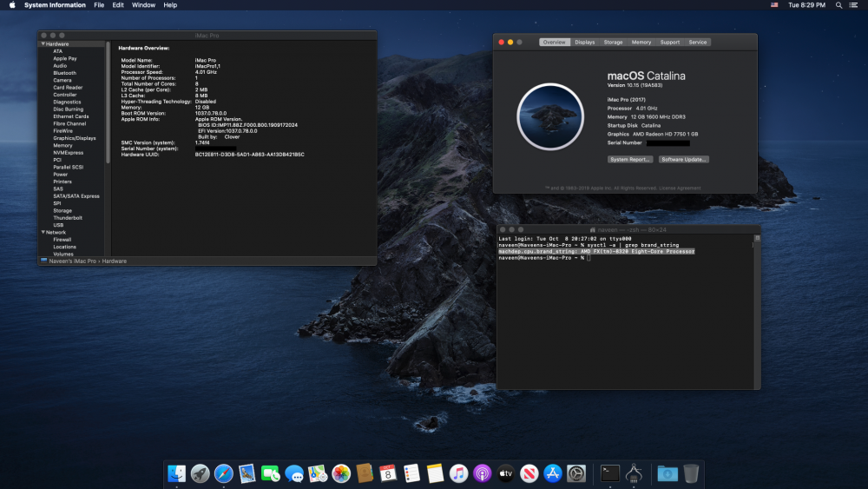Open Reminders from the dock
This screenshot has width=868, height=489.
tap(411, 473)
